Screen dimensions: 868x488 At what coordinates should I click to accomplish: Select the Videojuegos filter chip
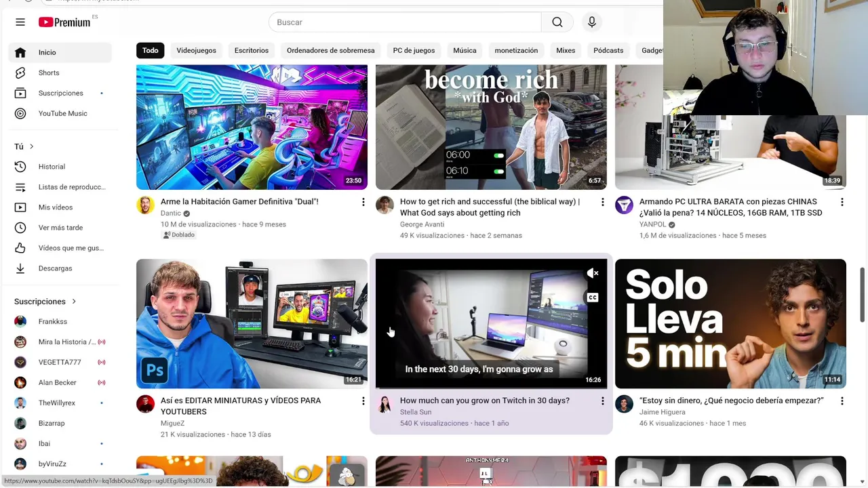196,50
